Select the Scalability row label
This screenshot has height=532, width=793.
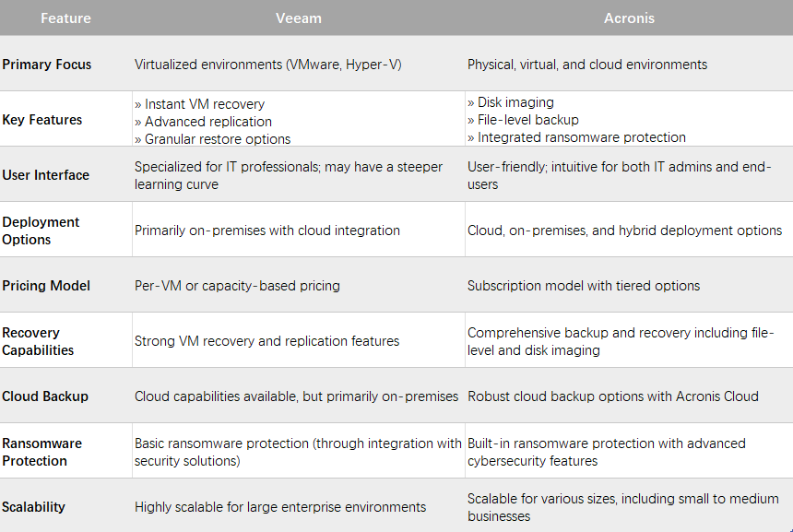coord(34,507)
